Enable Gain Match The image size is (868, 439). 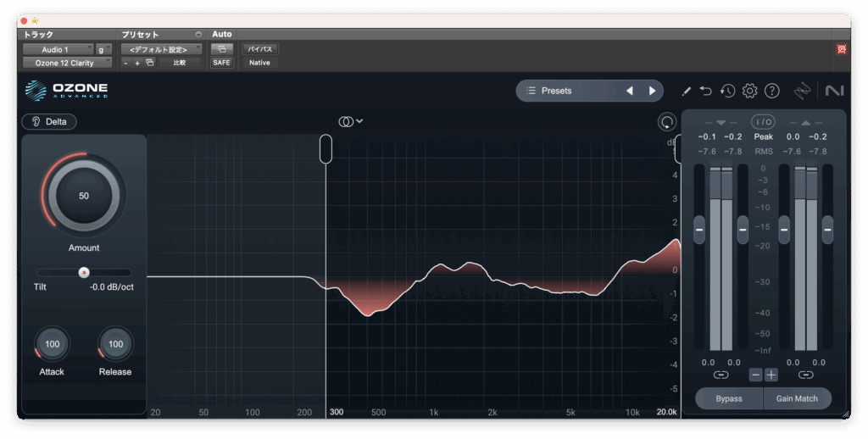point(797,398)
